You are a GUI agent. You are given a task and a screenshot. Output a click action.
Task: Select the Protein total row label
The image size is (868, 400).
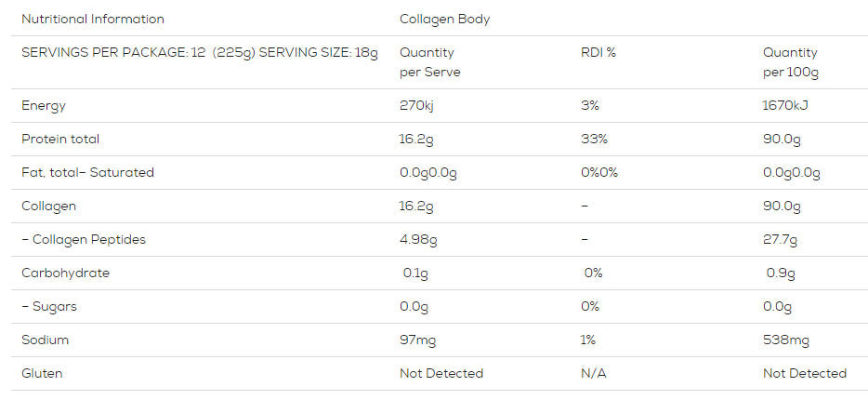[x=60, y=139]
